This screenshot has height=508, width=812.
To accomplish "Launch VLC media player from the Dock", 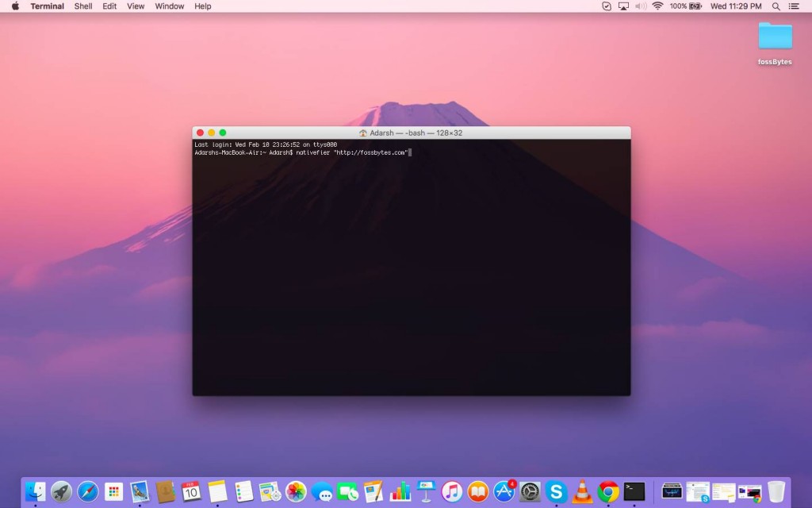I will [582, 492].
